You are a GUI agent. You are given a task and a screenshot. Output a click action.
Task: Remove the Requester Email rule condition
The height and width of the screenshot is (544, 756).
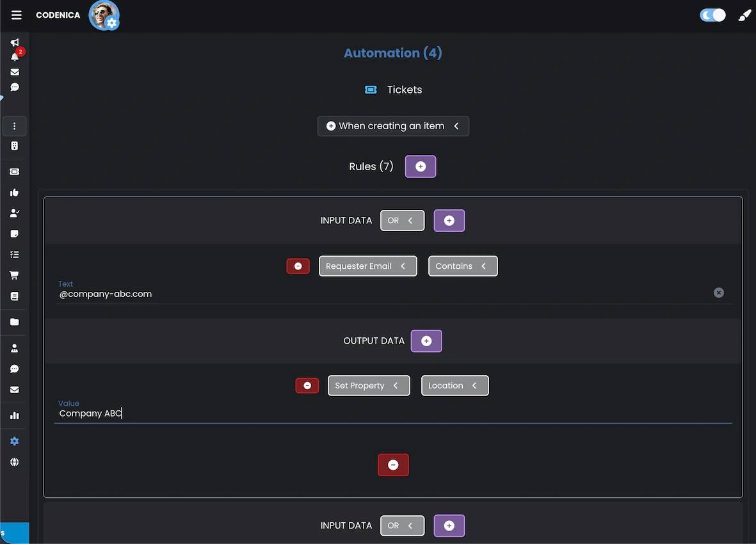(x=298, y=266)
